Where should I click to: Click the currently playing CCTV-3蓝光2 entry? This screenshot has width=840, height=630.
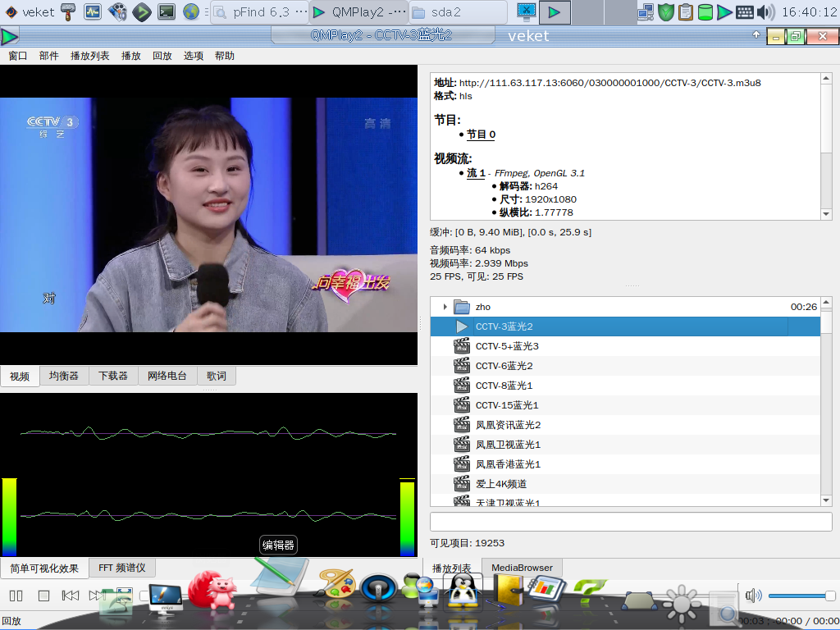pos(625,326)
